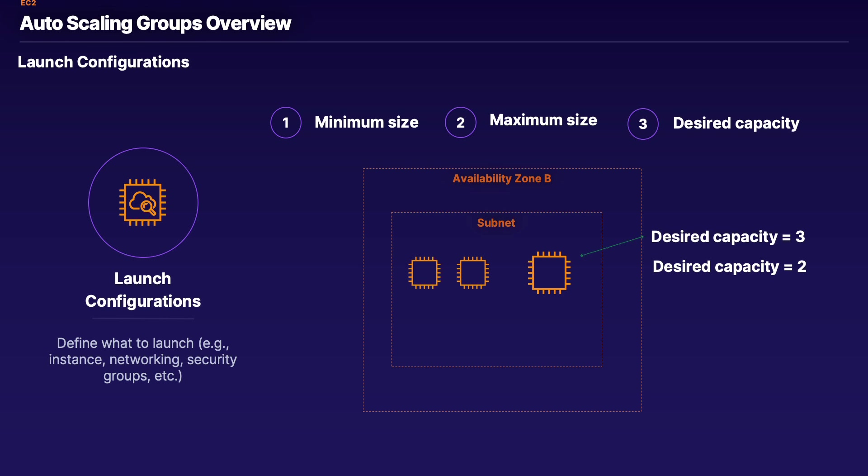The height and width of the screenshot is (476, 868).
Task: Click the Subnet label
Action: [x=496, y=223]
